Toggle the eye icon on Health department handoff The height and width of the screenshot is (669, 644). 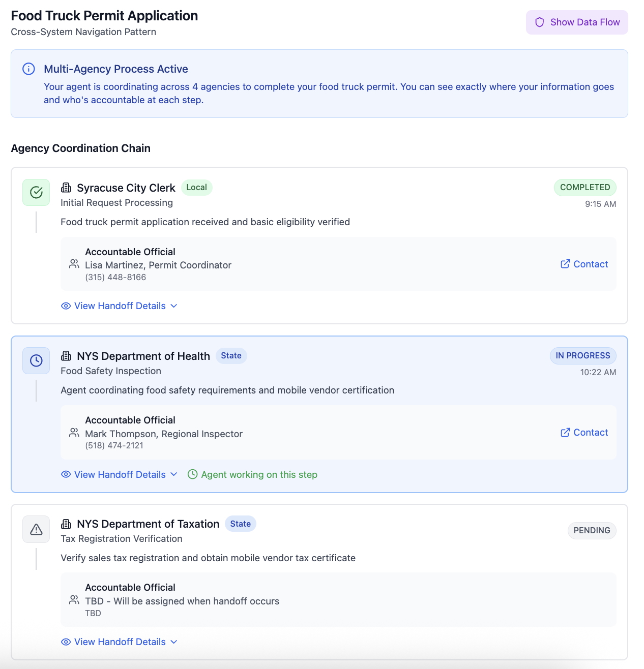[66, 474]
